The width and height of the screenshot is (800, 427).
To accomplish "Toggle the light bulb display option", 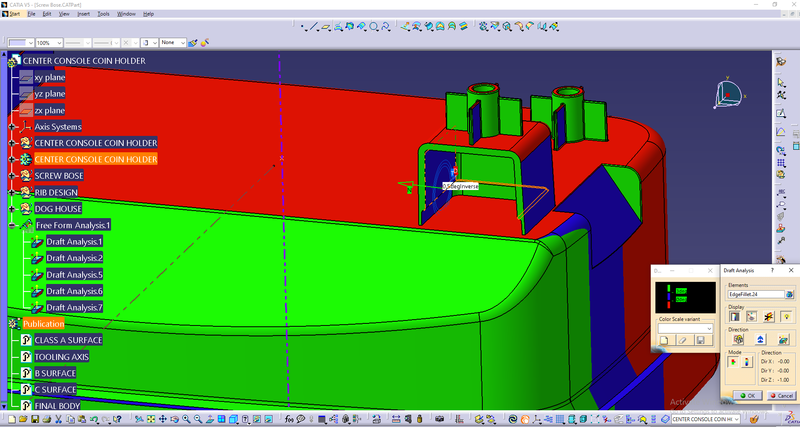I will (x=786, y=316).
